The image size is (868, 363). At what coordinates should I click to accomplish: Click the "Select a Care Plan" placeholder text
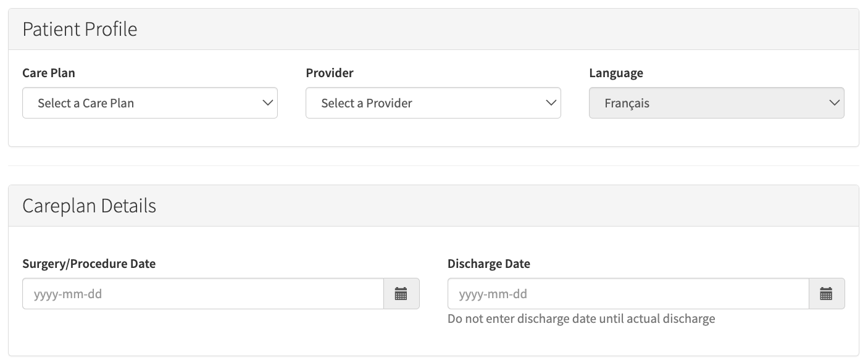(86, 103)
